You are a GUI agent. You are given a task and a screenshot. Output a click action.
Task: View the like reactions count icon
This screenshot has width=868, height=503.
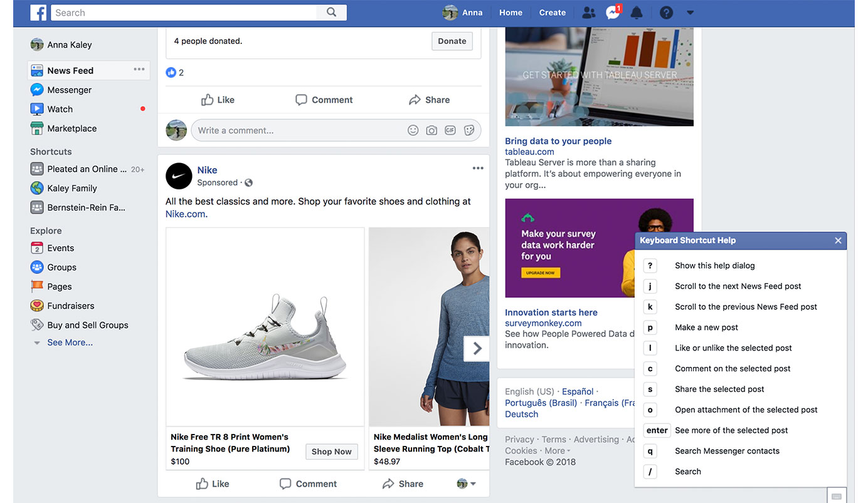click(171, 73)
